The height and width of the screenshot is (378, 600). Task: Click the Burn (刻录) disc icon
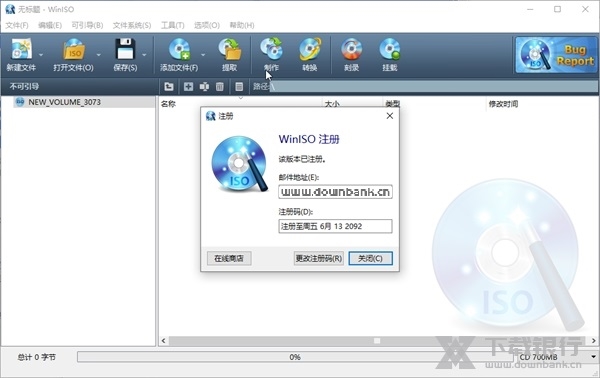click(x=351, y=49)
